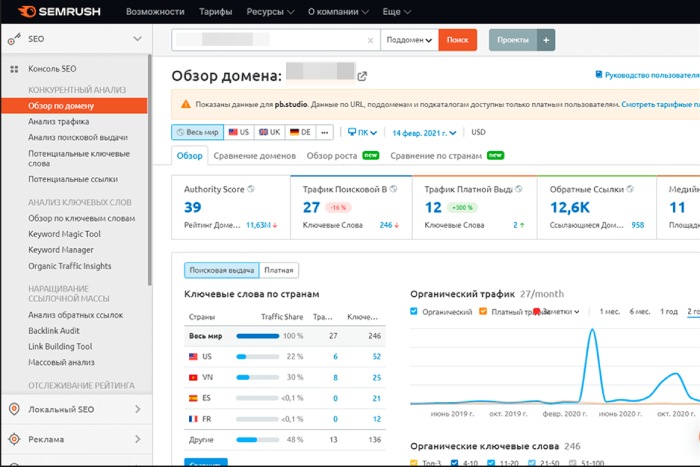Viewport: 700px width, 467px height.
Task: Click the more databases ellipsis button
Action: tap(325, 132)
